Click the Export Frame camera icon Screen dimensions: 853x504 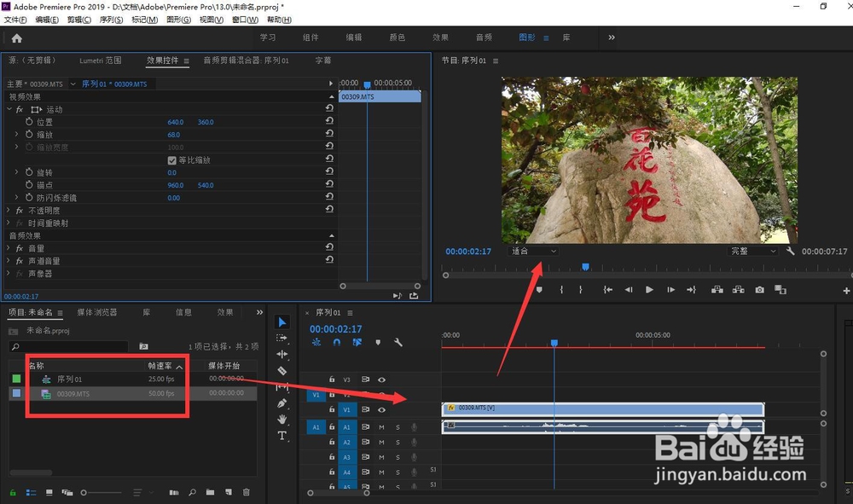758,290
